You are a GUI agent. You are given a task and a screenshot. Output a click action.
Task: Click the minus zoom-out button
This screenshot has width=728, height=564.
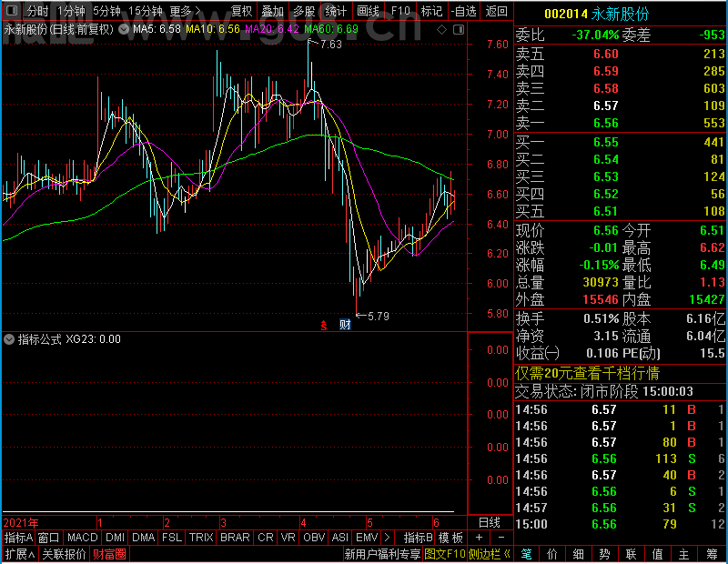pyautogui.click(x=501, y=538)
